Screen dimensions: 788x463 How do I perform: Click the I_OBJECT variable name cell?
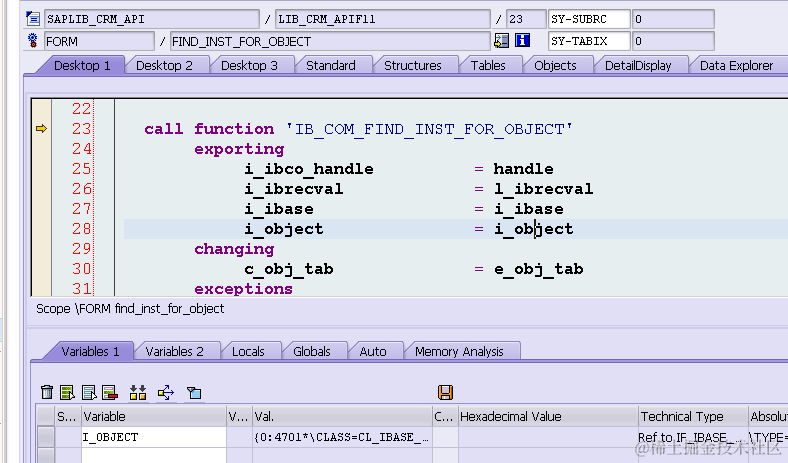(x=154, y=437)
